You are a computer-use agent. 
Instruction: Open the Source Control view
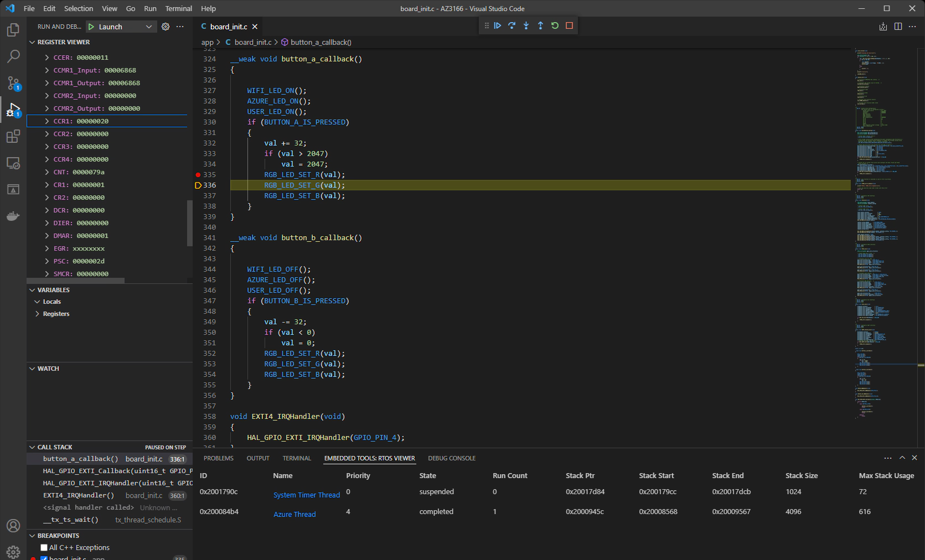(13, 83)
